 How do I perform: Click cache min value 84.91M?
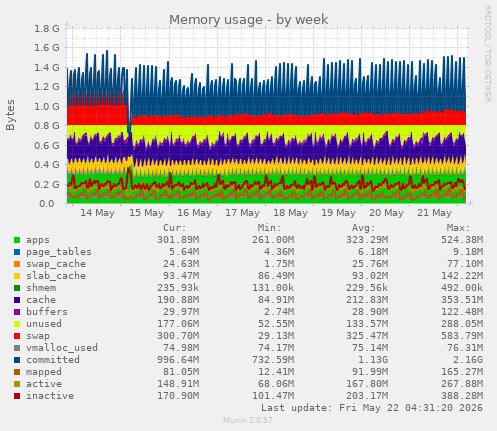(x=276, y=300)
